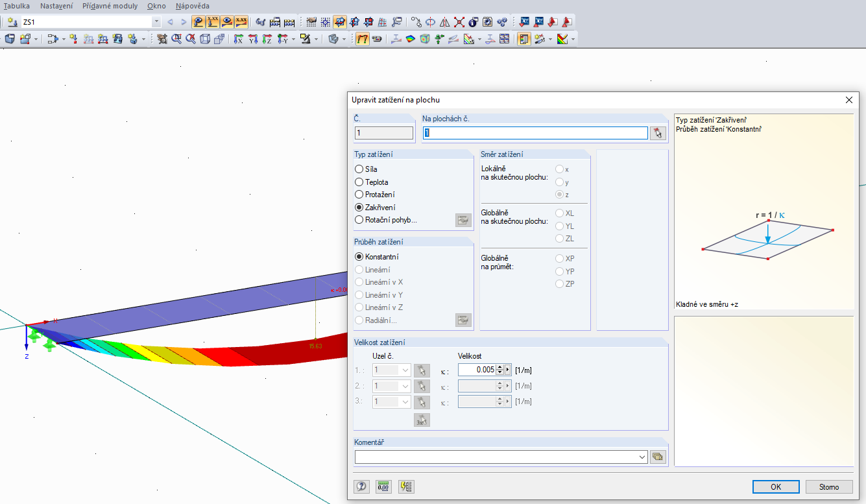Go to previous load case arrow
The image size is (866, 504).
coord(170,22)
